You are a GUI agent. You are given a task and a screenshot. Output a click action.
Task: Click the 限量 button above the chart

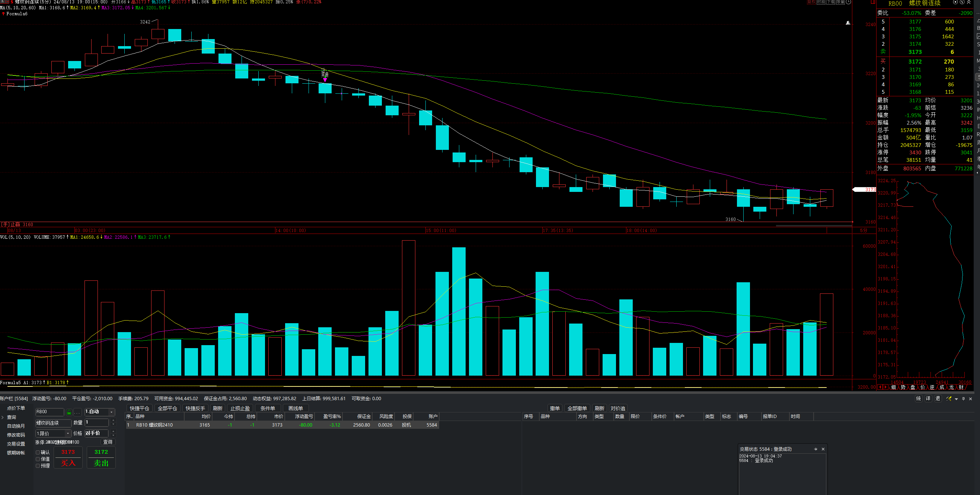coord(840,1)
